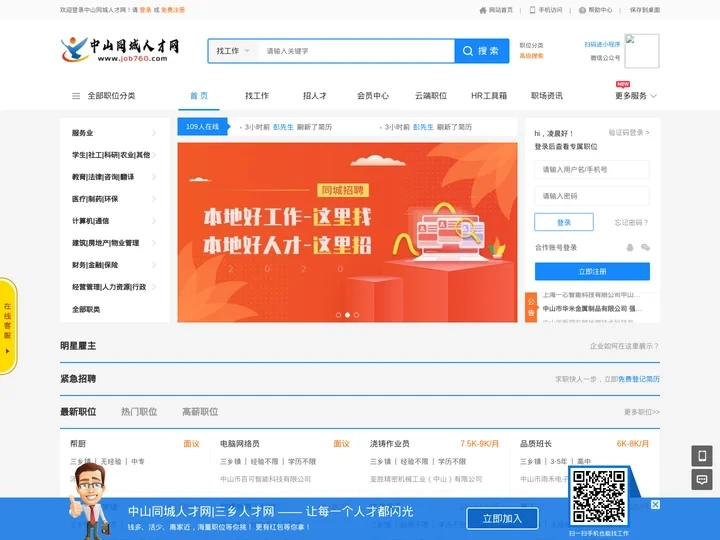Click the help icon beside 帮助中心
The height and width of the screenshot is (540, 720).
[x=582, y=10]
